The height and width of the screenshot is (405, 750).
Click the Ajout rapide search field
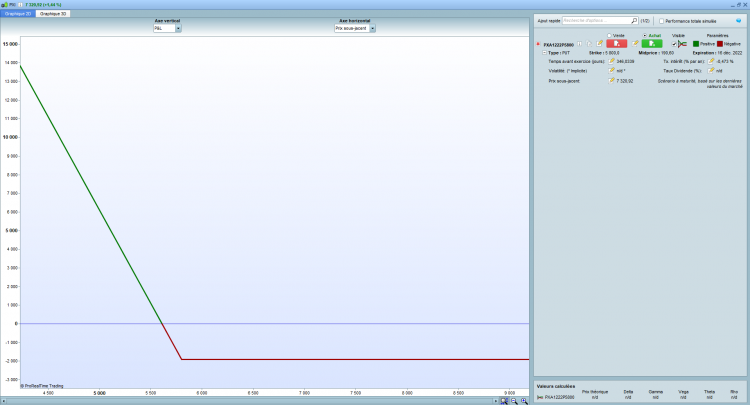[596, 20]
